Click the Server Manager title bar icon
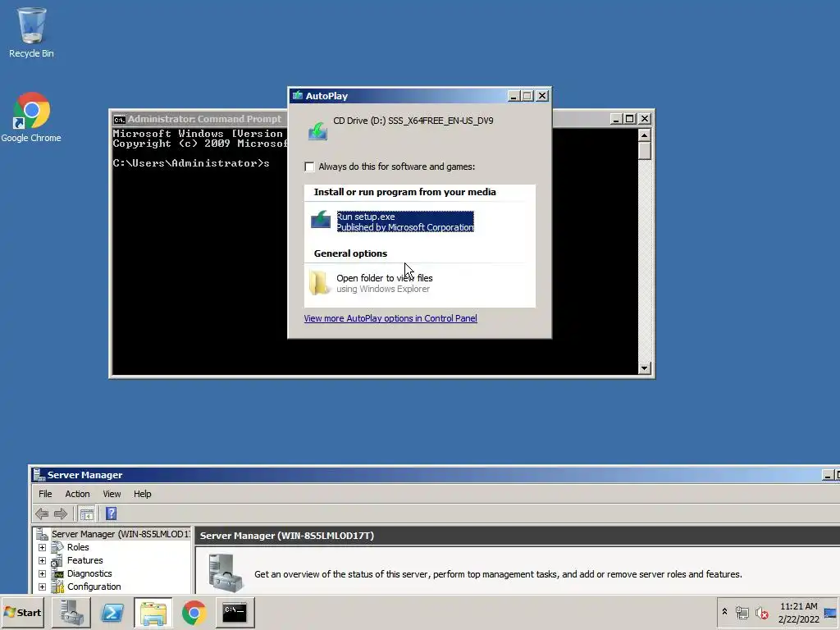 click(39, 475)
